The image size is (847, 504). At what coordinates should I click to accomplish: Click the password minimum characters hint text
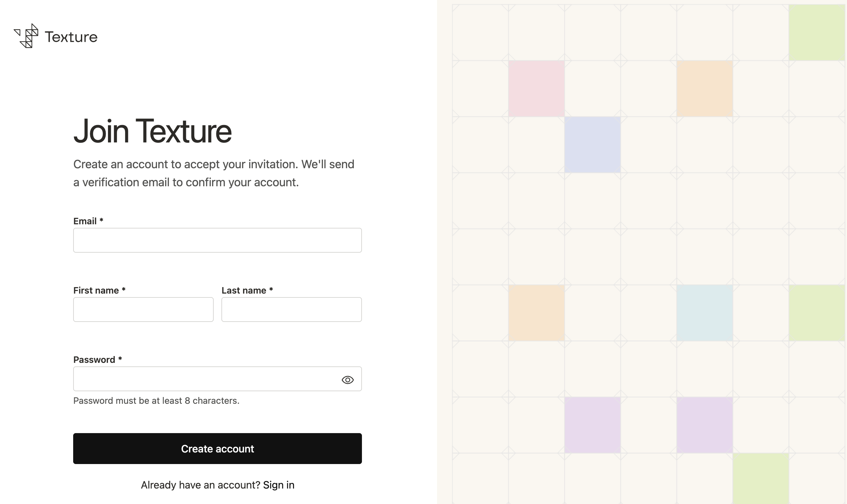tap(156, 401)
